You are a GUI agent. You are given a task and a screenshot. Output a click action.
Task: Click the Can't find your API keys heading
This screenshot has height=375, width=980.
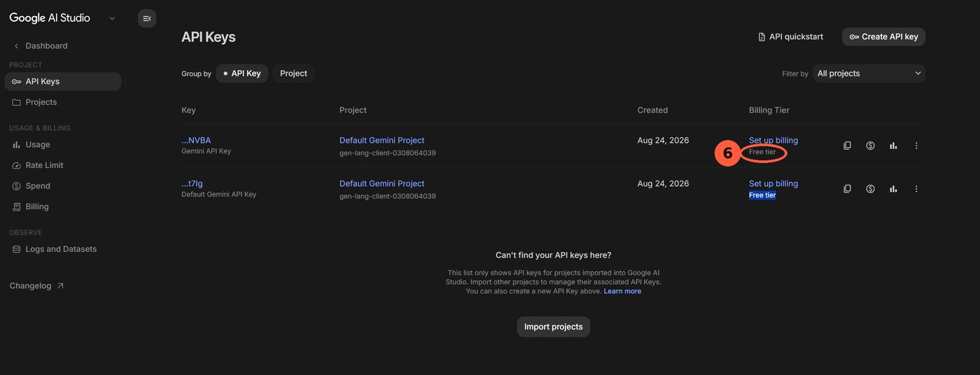[553, 255]
